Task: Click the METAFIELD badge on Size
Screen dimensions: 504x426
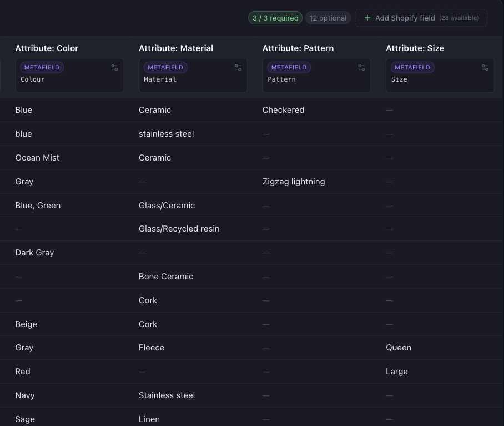Action: (x=412, y=67)
